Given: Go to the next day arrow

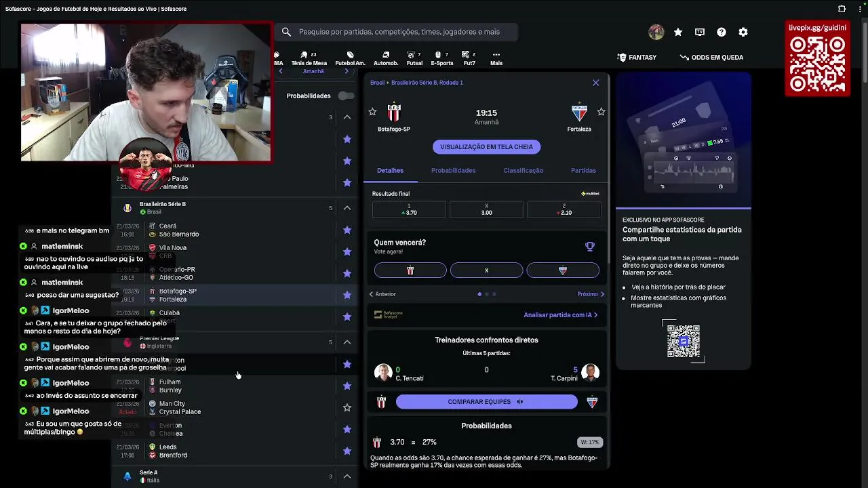Looking at the screenshot, I should point(347,71).
